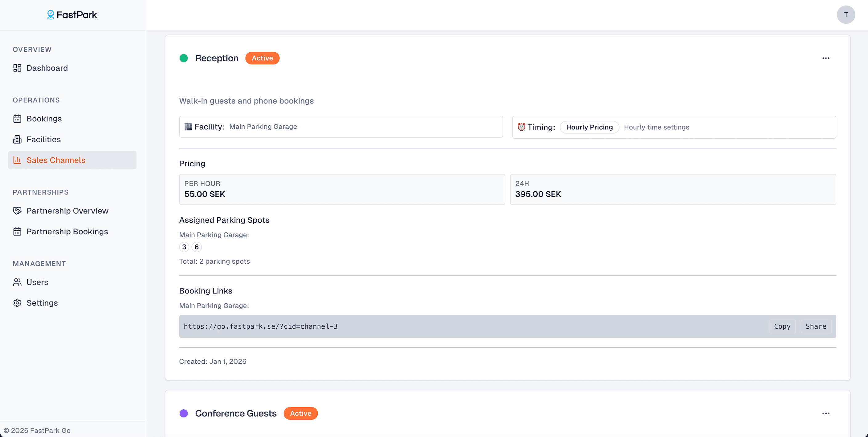
Task: Copy the Reception booking link
Action: (782, 326)
